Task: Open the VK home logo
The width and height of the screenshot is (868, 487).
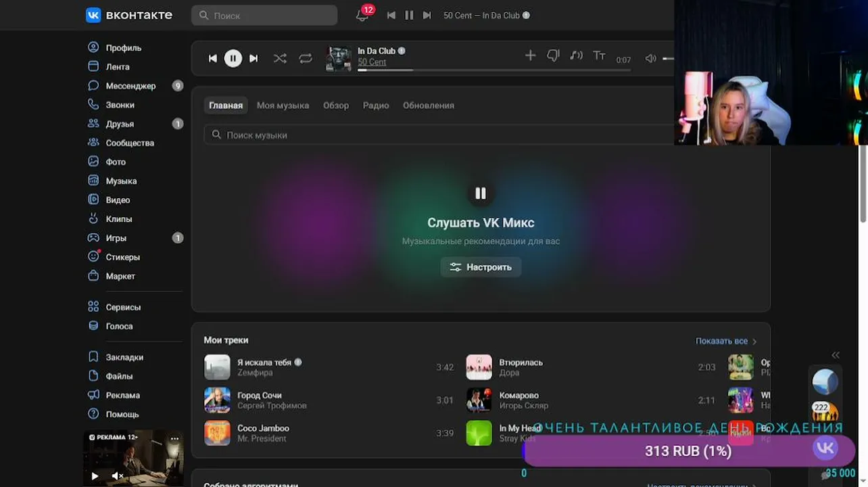Action: click(x=128, y=15)
